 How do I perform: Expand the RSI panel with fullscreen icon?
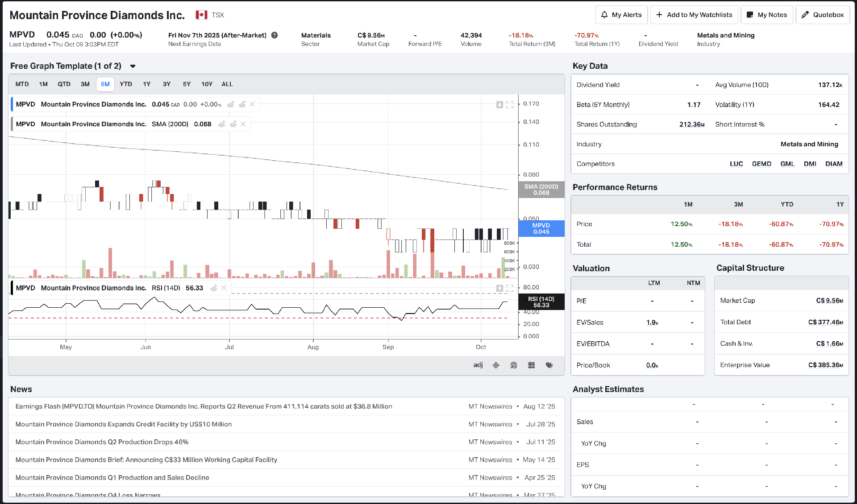pyautogui.click(x=510, y=288)
